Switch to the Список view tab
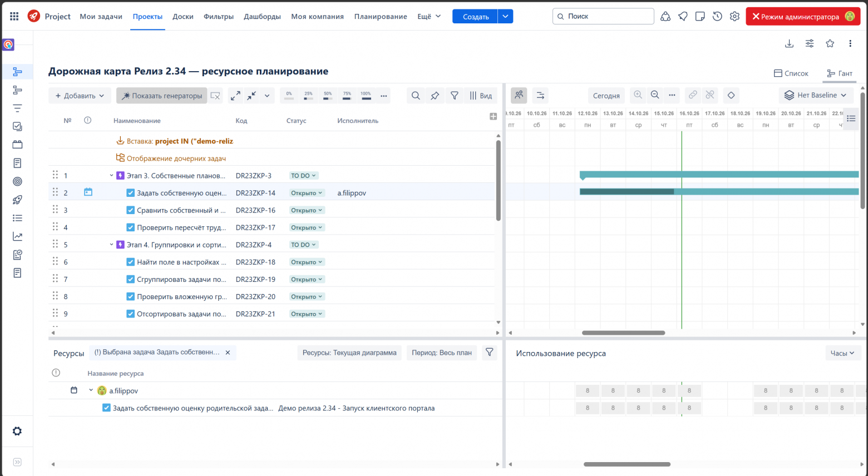868x476 pixels. click(791, 73)
